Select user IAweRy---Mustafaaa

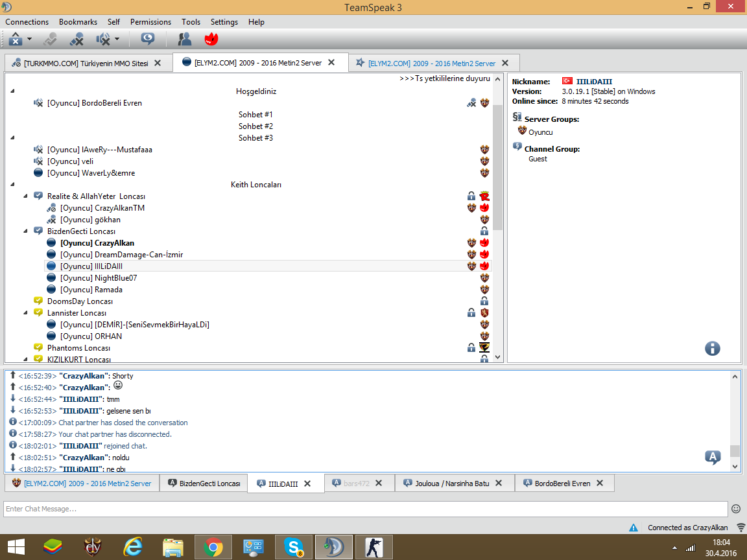[100, 150]
